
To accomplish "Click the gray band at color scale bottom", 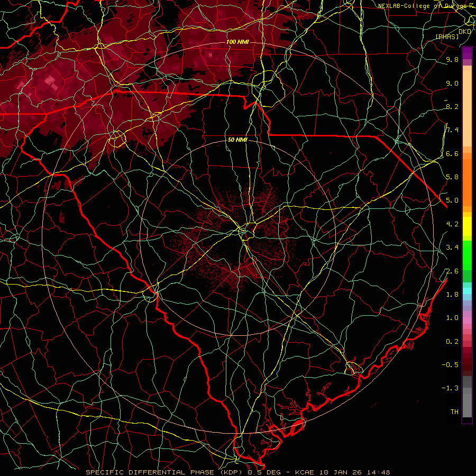I will point(467,402).
